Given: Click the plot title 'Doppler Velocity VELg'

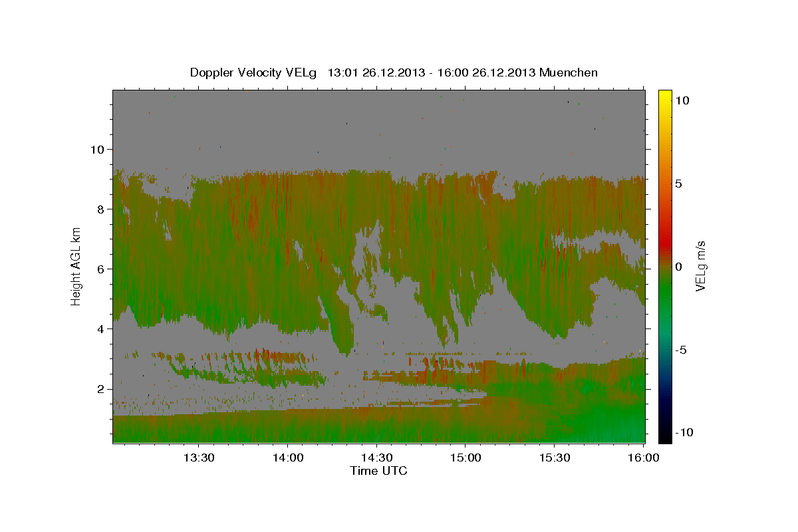Looking at the screenshot, I should tap(255, 72).
